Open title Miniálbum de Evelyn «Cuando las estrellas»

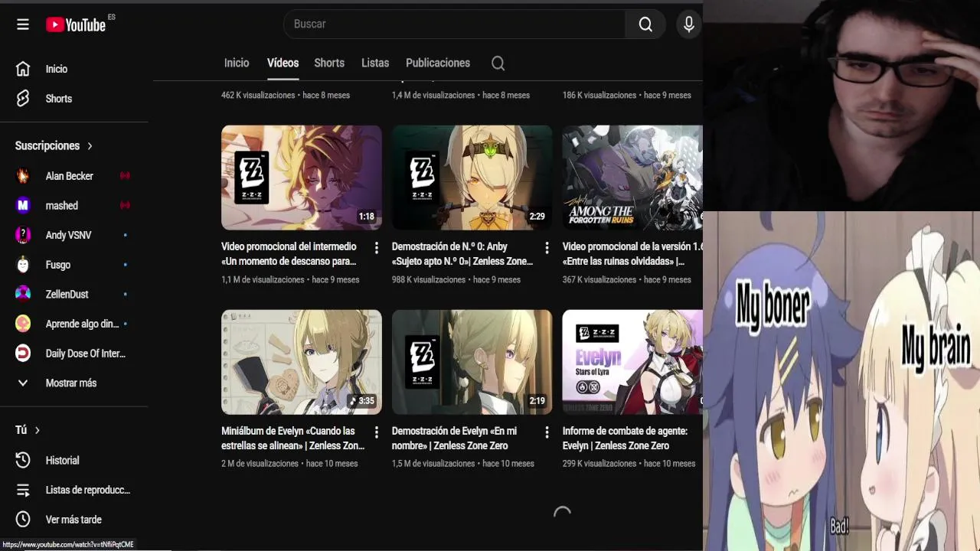[292, 439]
